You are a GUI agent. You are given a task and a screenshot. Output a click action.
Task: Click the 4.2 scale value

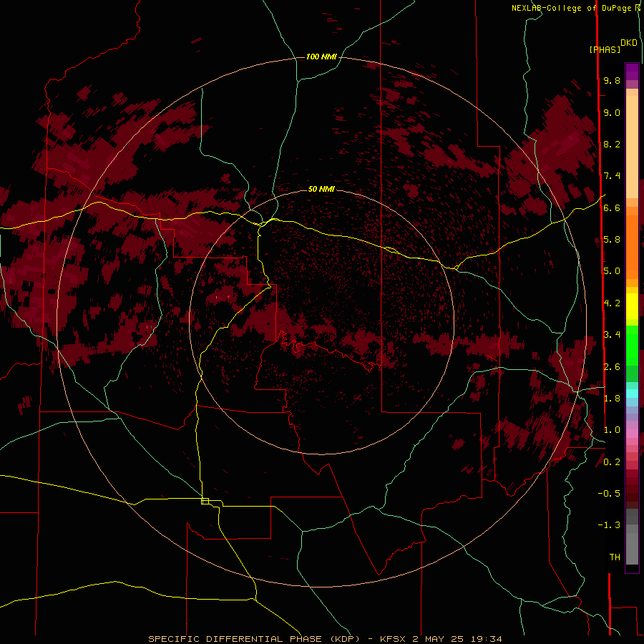[612, 303]
